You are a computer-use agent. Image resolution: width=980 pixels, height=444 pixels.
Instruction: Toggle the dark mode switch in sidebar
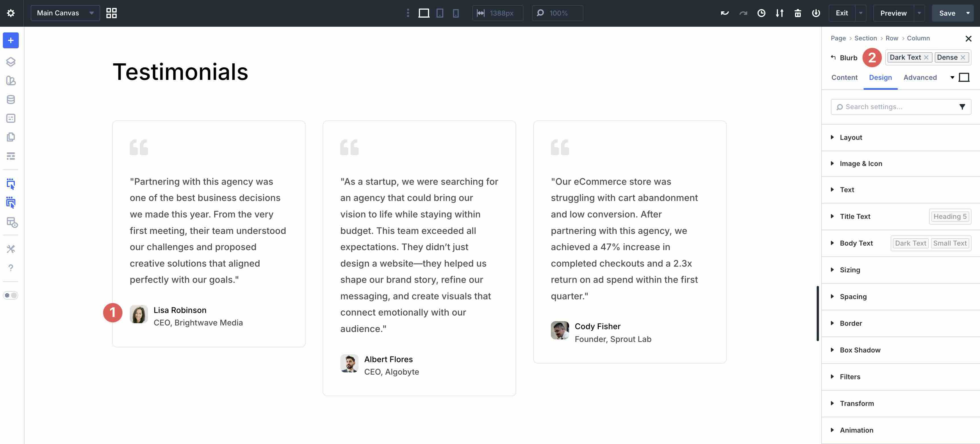[x=11, y=295]
